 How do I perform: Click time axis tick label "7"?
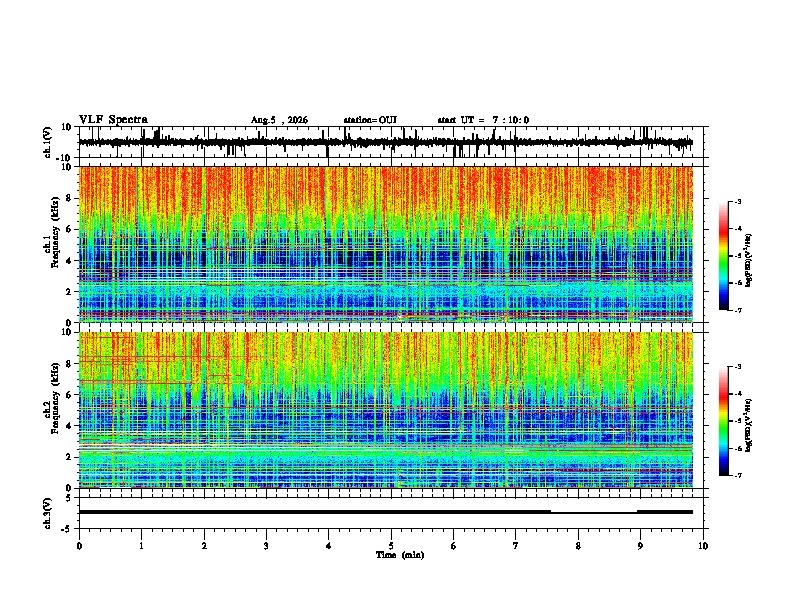516,546
